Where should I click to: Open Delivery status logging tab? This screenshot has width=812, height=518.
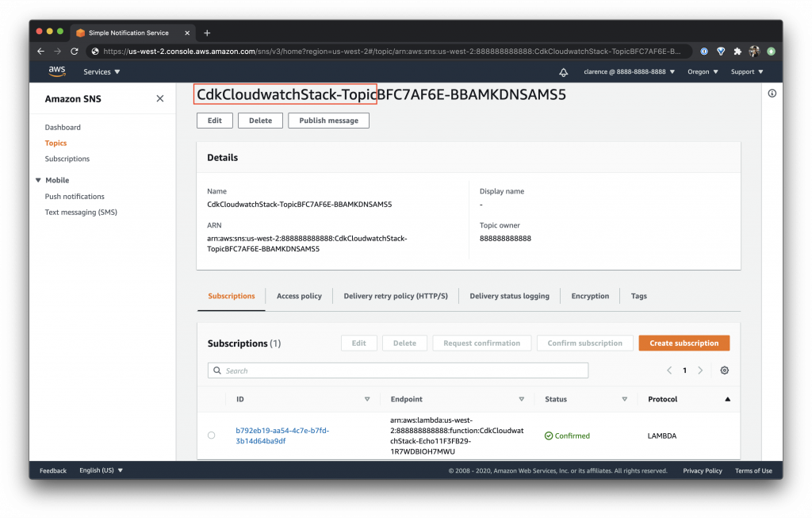click(x=510, y=297)
